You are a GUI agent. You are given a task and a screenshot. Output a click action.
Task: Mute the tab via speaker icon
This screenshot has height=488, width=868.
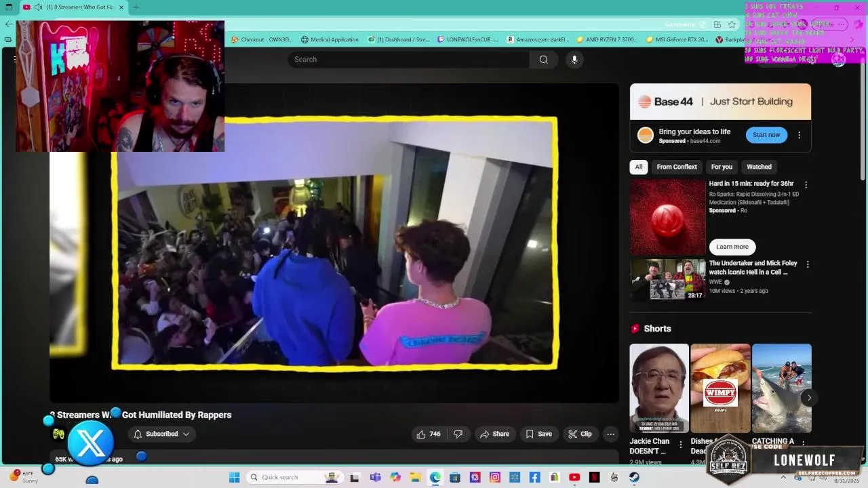tap(38, 7)
